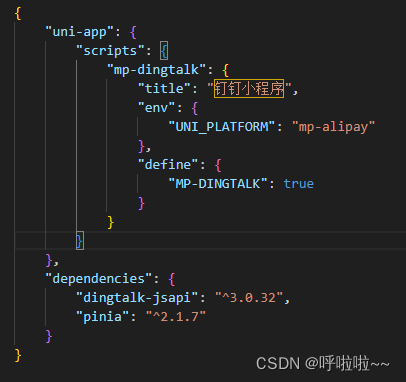This screenshot has width=406, height=382.
Task: Click the "pinia" key
Action: point(103,317)
